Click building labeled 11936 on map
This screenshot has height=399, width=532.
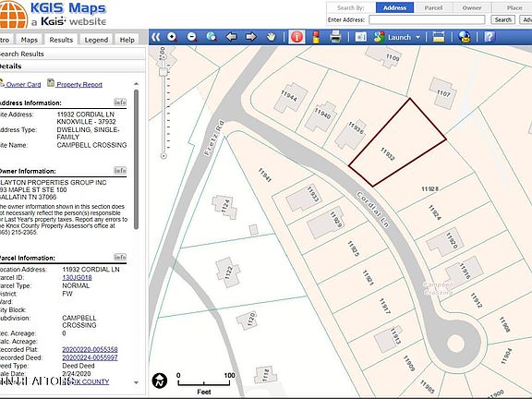(x=351, y=135)
